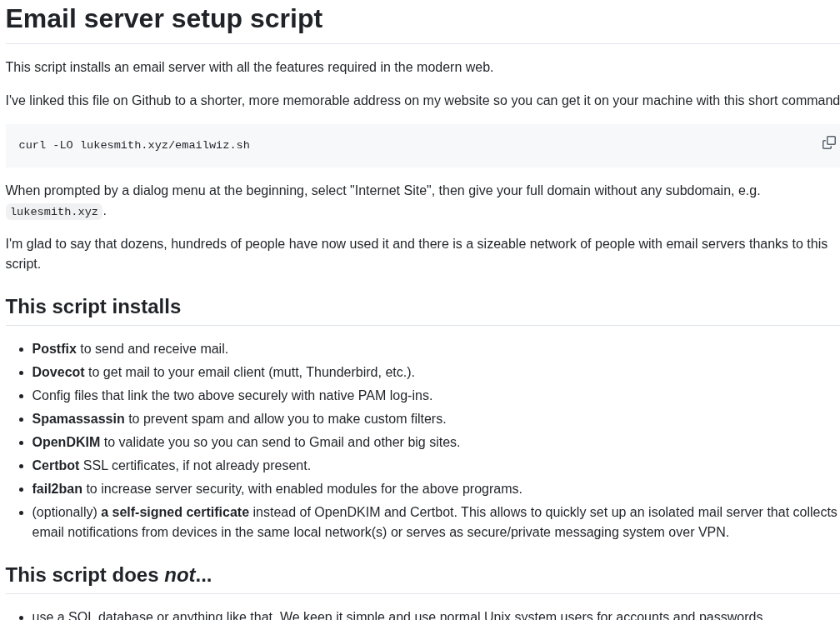Click the bold word 'OpenDKIM' in list

66,442
